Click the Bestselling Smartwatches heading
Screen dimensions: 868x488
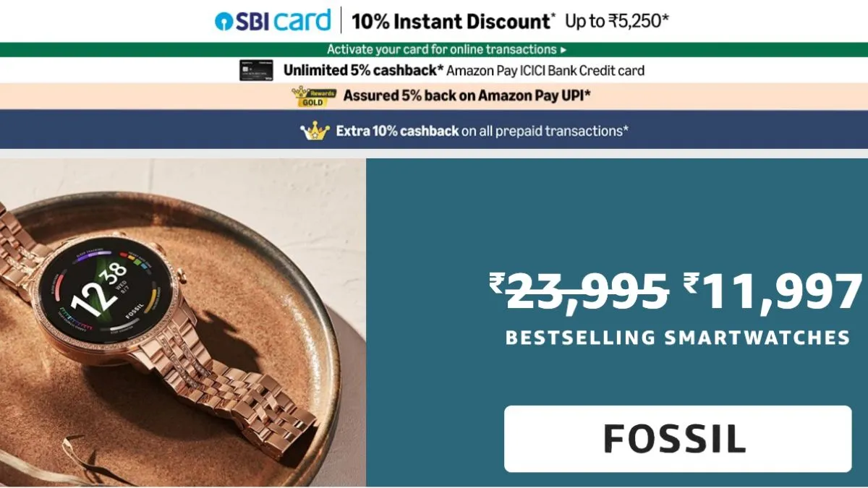click(678, 337)
